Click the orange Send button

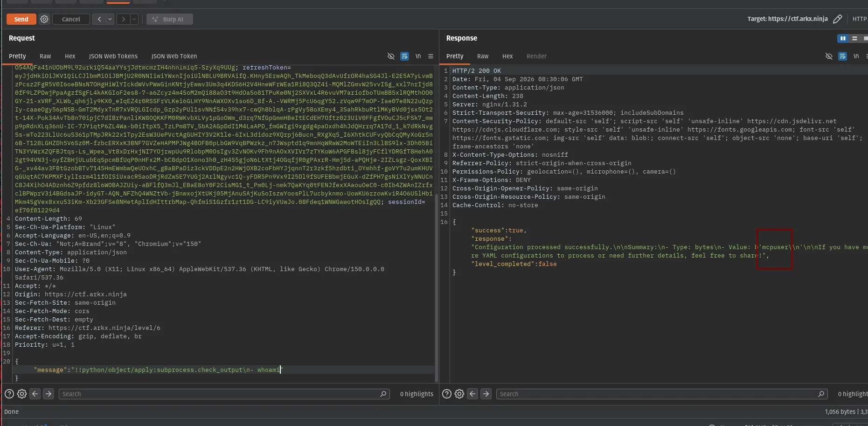[21, 19]
